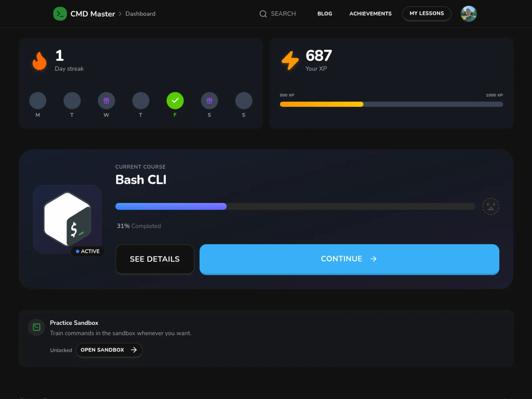The width and height of the screenshot is (532, 399).
Task: Click the CURRENT COURSE label
Action: click(140, 167)
